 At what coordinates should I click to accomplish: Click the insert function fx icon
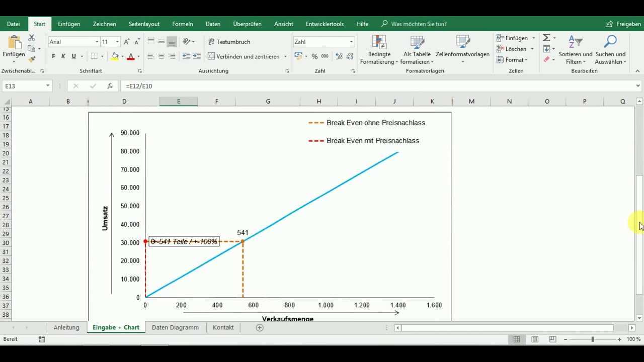tap(110, 86)
